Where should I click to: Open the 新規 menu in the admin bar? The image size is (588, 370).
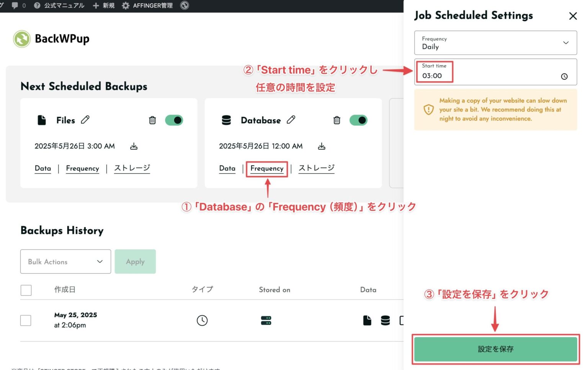(103, 5)
